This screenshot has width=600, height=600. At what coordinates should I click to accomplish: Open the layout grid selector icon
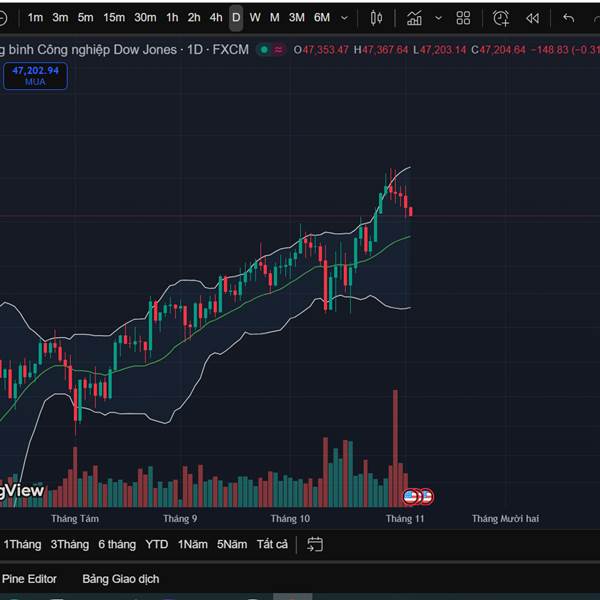click(x=463, y=18)
